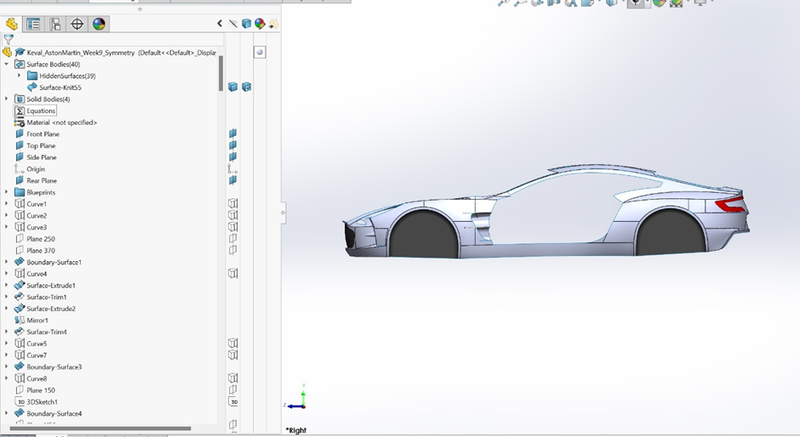
Task: Click the Transparency column header icon
Action: click(x=273, y=23)
